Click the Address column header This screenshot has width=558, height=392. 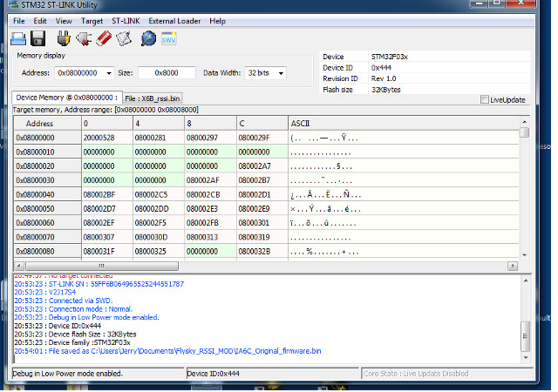48,124
